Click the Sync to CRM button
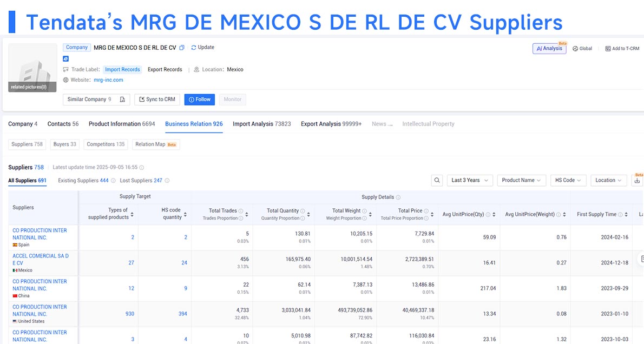The width and height of the screenshot is (644, 344). click(x=157, y=100)
